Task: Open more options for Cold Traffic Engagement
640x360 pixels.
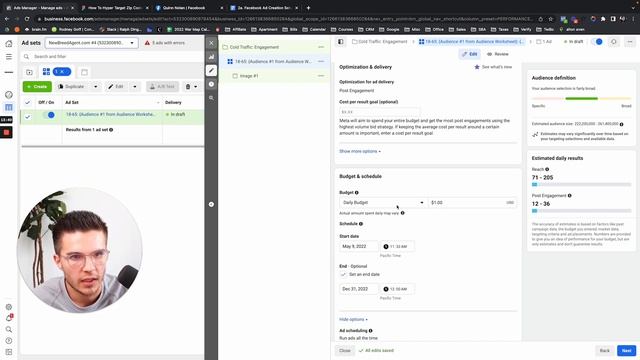Action: (x=321, y=47)
